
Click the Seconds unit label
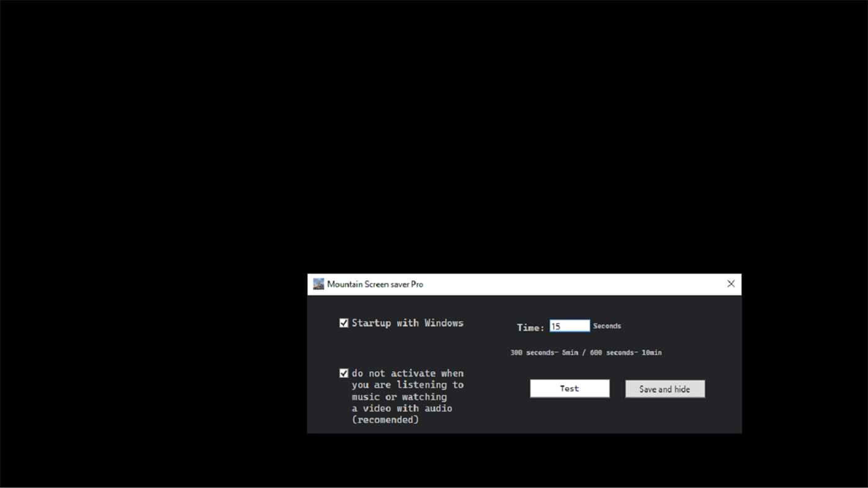pyautogui.click(x=607, y=326)
